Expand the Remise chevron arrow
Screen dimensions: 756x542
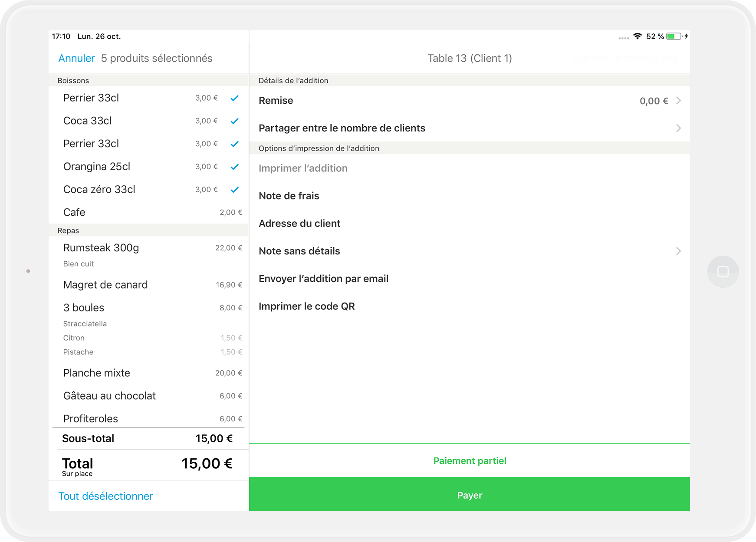pyautogui.click(x=678, y=101)
